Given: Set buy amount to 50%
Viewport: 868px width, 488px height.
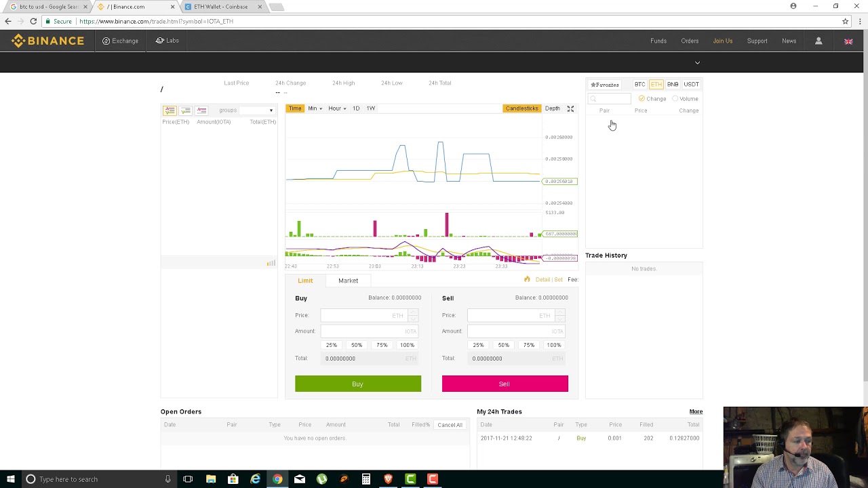Looking at the screenshot, I should [357, 345].
